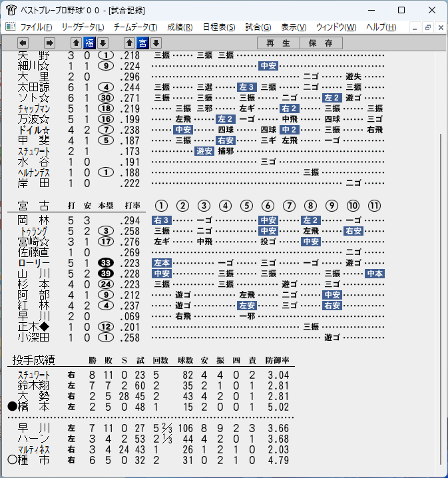The width and height of the screenshot is (448, 478).
Task: Click the up arrow beside 宮 team icon
Action: click(130, 43)
